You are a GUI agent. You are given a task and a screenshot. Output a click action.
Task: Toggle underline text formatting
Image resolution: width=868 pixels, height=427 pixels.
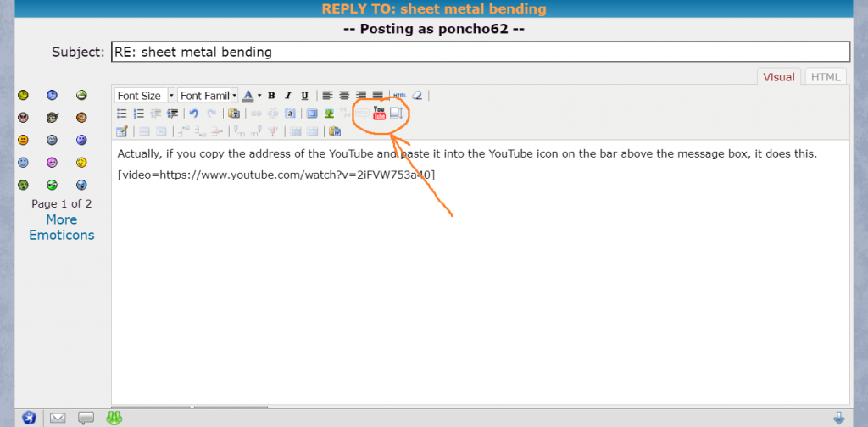coord(304,96)
